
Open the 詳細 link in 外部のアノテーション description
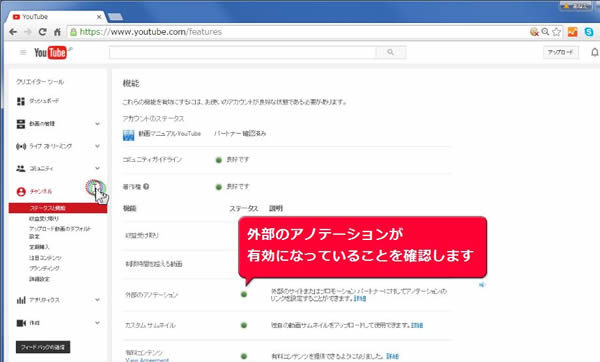[360, 298]
